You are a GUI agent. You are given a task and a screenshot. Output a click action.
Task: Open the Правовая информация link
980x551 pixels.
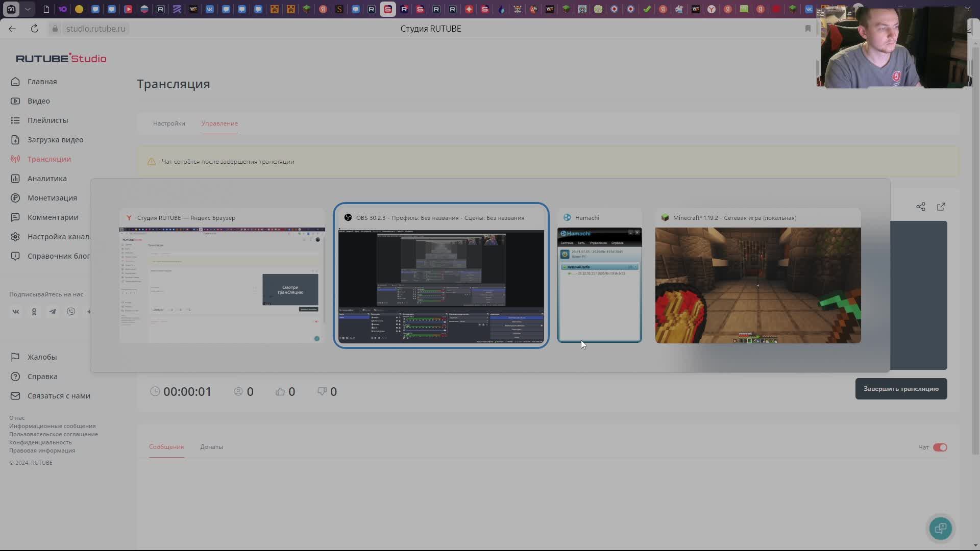coord(42,450)
